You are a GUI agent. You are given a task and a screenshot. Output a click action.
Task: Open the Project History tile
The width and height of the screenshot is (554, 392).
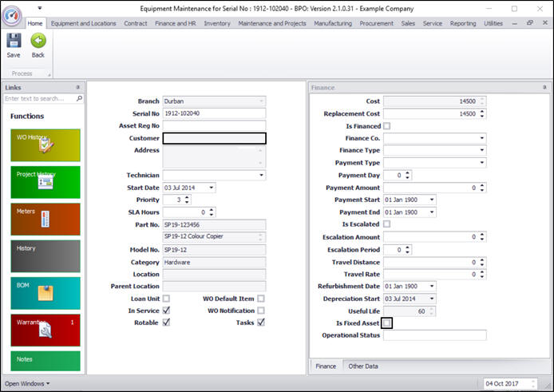click(45, 181)
